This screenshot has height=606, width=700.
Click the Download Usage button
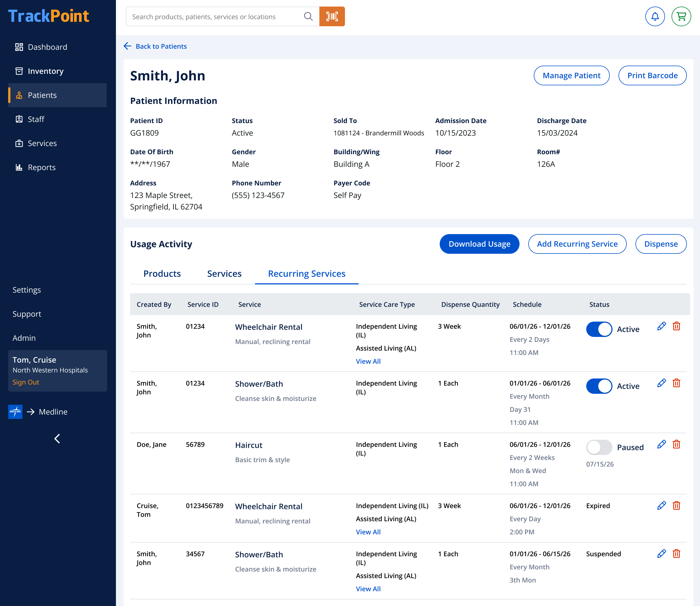(479, 244)
